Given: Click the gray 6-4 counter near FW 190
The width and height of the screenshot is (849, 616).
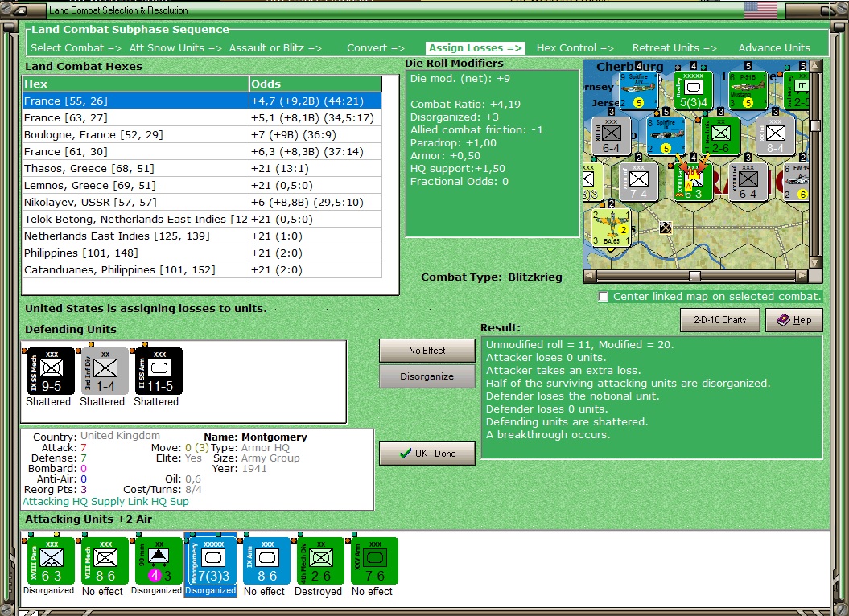Looking at the screenshot, I should (748, 182).
